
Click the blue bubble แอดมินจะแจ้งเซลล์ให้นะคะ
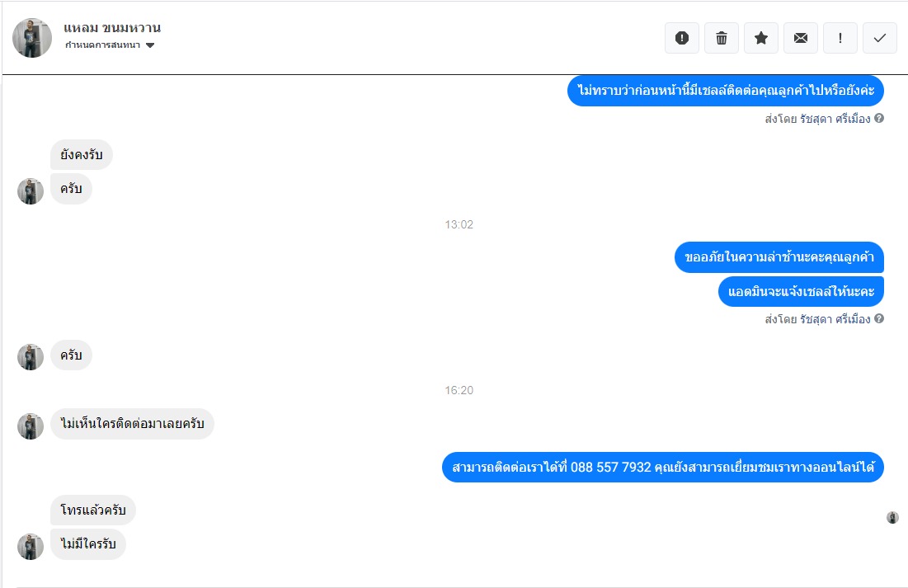[801, 291]
